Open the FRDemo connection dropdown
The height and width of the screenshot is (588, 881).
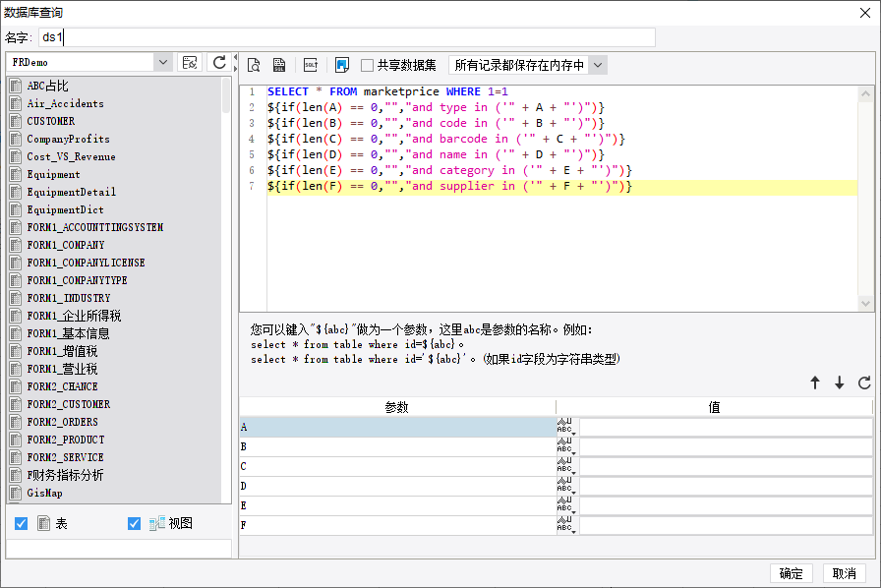[x=163, y=62]
